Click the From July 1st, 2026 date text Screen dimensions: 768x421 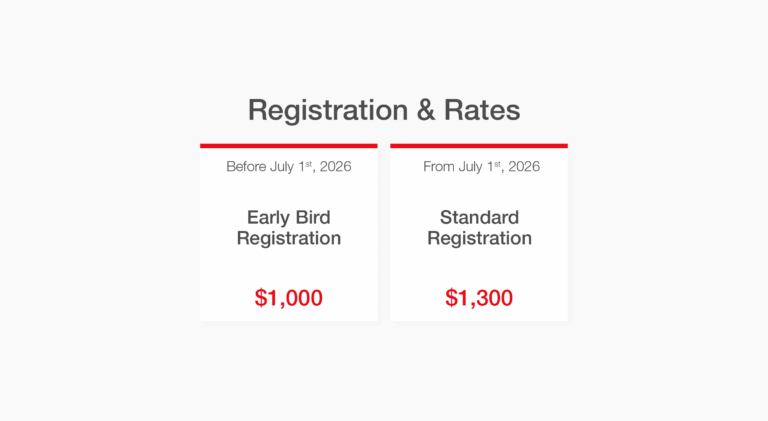[481, 166]
